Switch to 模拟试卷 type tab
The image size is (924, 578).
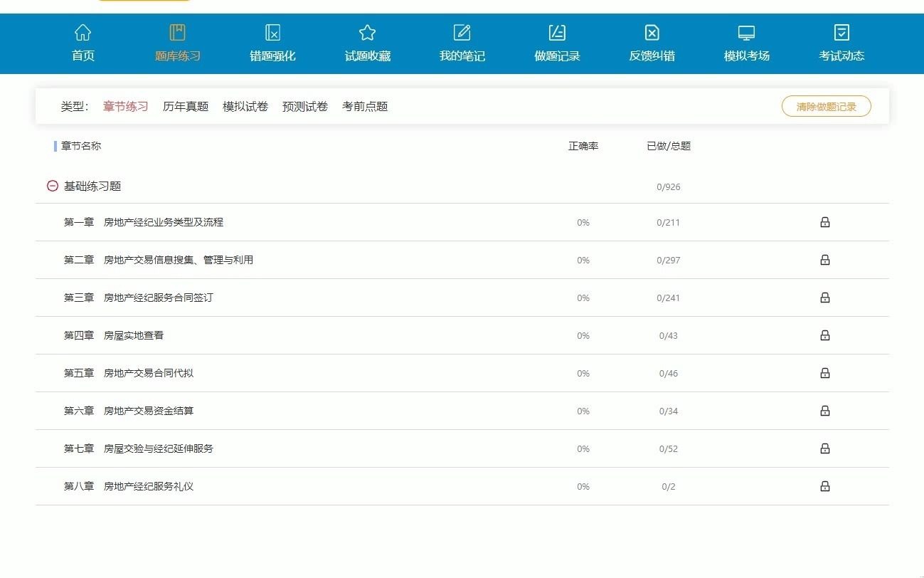(245, 107)
